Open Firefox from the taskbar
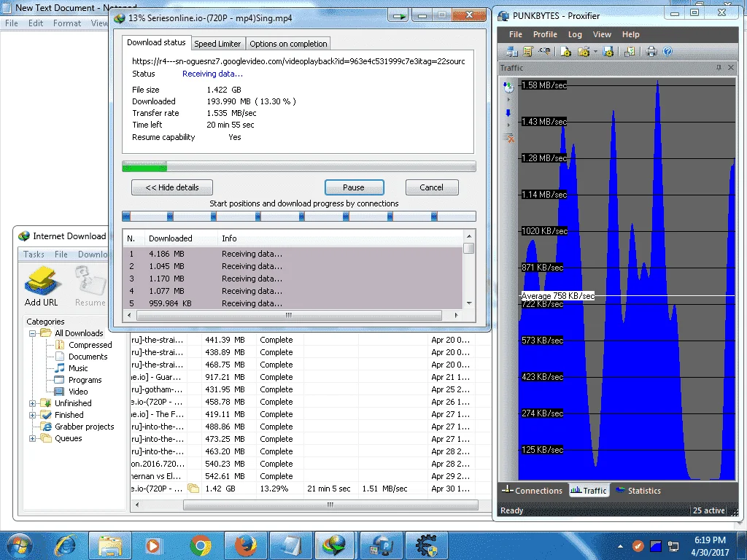 click(x=246, y=545)
